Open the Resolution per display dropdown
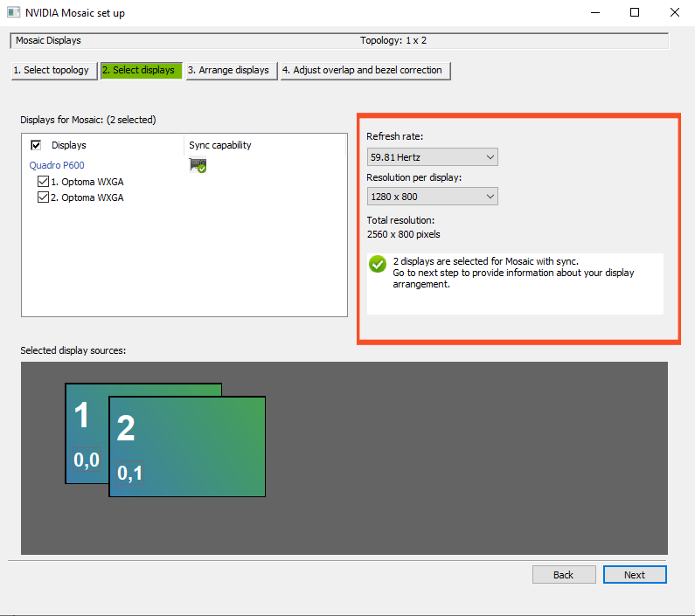695x616 pixels. point(432,197)
